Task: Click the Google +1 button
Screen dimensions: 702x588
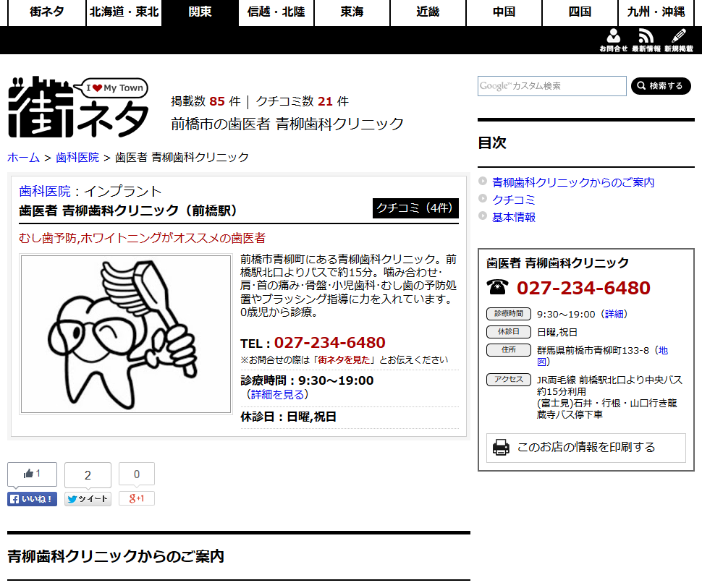Action: (137, 499)
